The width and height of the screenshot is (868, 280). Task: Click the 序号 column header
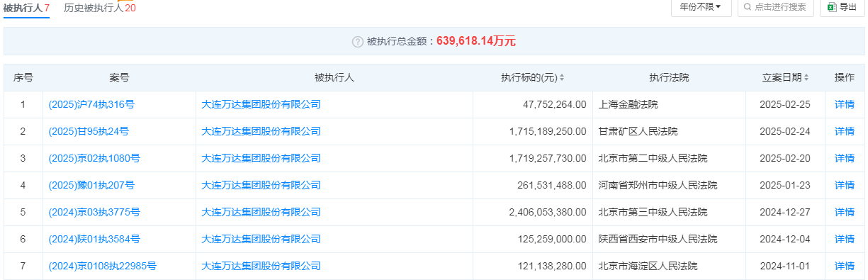pos(23,78)
